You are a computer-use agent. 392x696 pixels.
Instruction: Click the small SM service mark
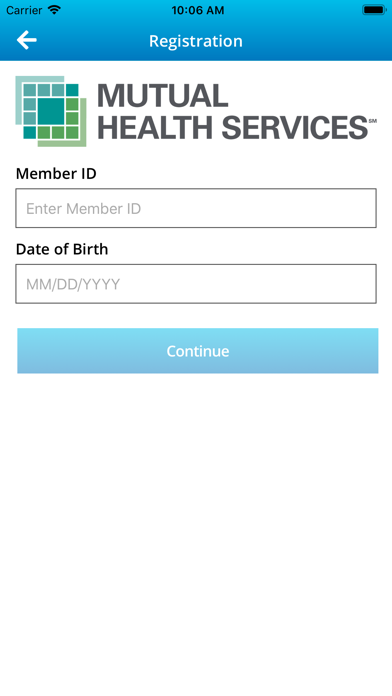(x=372, y=120)
